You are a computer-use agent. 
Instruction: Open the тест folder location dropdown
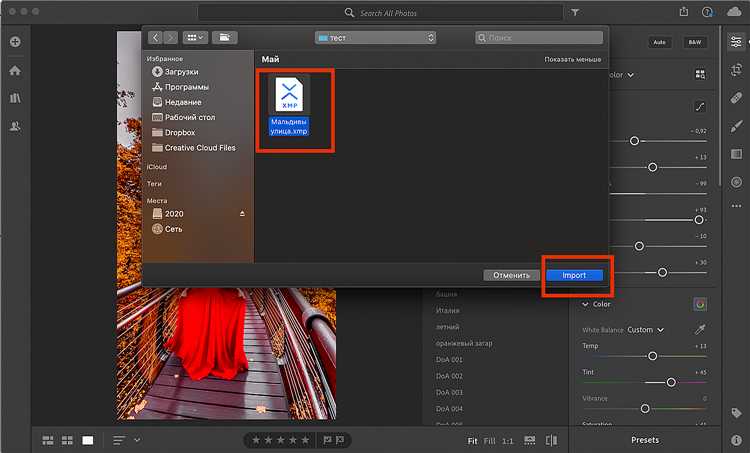click(x=375, y=38)
